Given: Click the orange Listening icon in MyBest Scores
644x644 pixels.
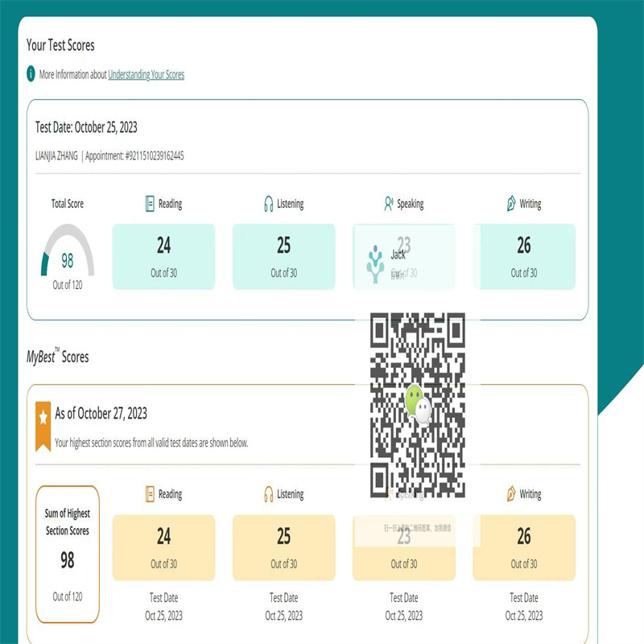Looking at the screenshot, I should point(269,494).
